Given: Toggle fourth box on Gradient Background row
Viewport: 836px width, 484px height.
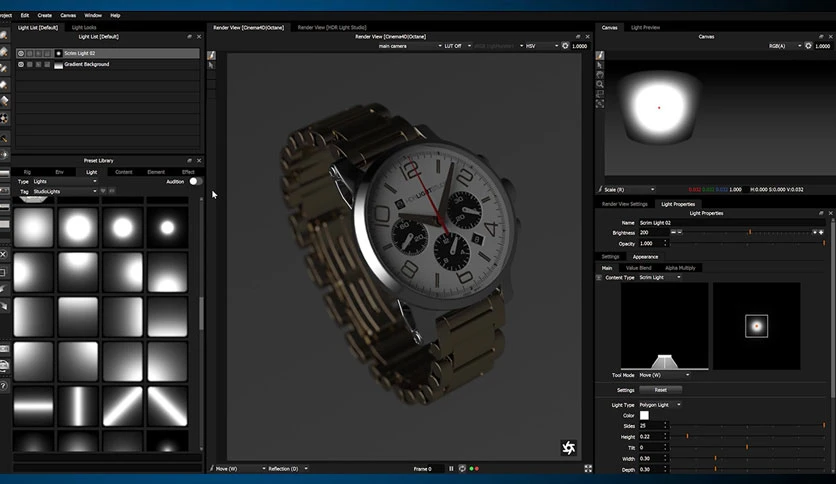Looking at the screenshot, I should (47, 64).
